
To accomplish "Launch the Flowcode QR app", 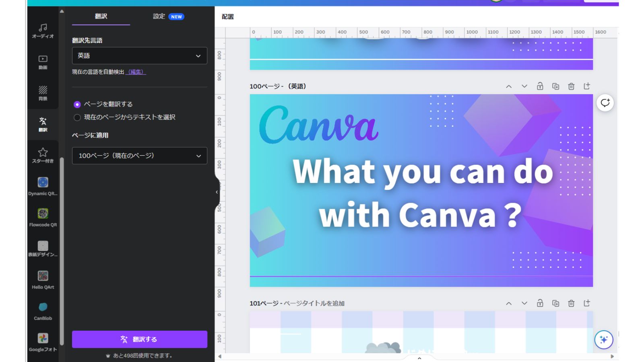I will point(43,217).
